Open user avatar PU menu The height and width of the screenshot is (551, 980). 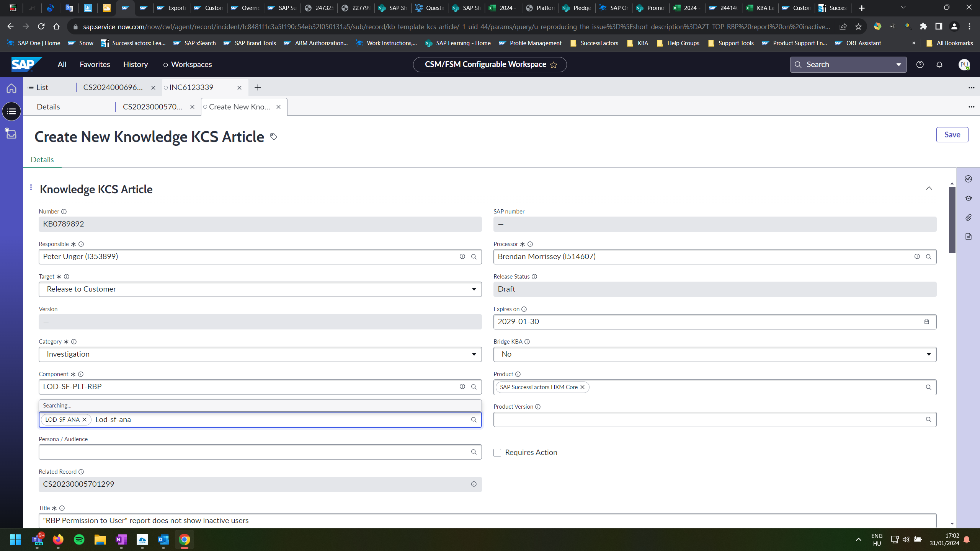964,65
